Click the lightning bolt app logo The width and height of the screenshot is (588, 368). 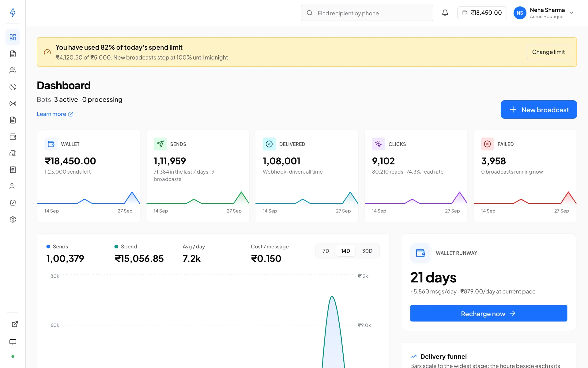coord(13,13)
